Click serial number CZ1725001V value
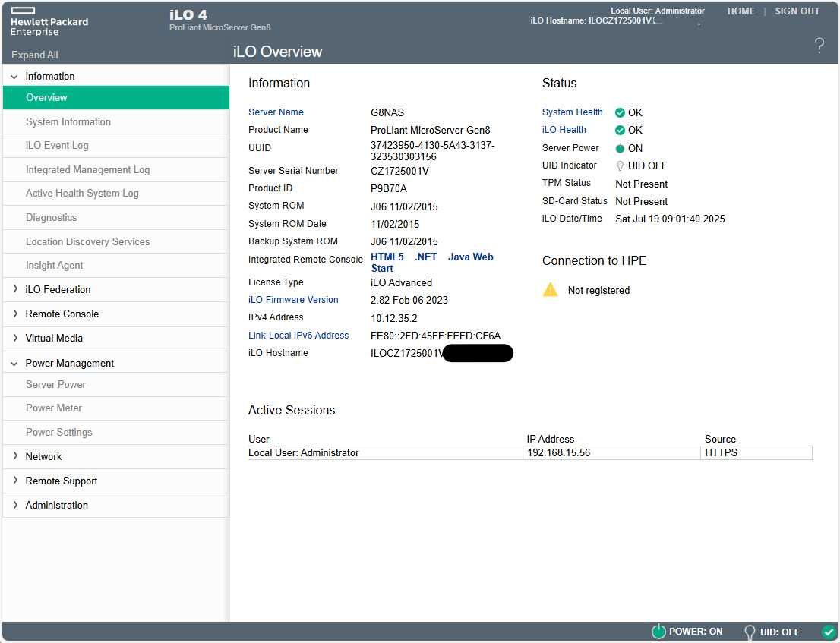The width and height of the screenshot is (840, 643). click(399, 171)
